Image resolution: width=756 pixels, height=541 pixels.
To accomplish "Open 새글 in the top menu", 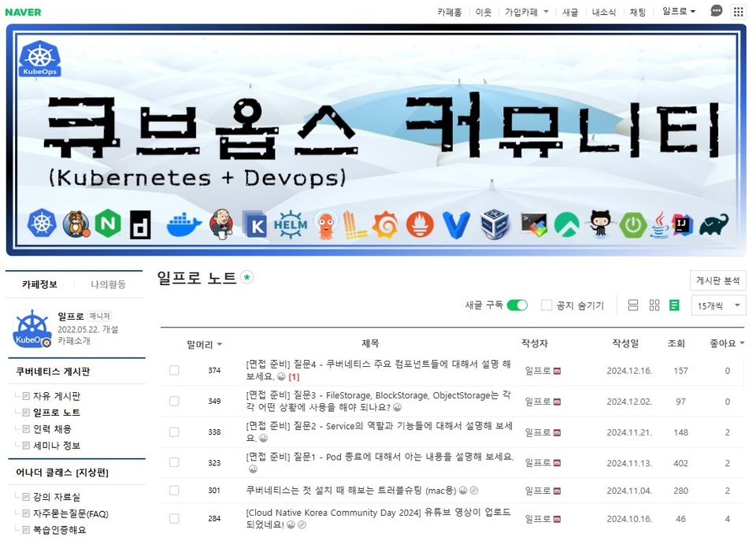I will [570, 12].
